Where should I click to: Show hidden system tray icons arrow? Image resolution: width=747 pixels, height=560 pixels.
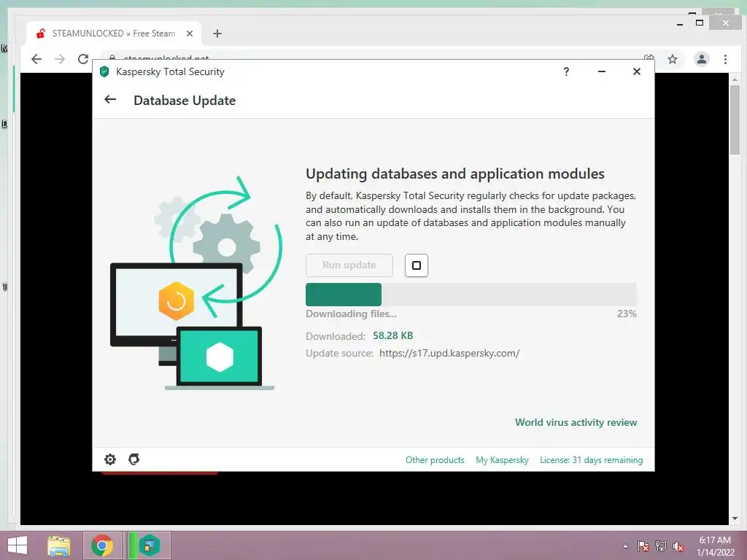[625, 546]
